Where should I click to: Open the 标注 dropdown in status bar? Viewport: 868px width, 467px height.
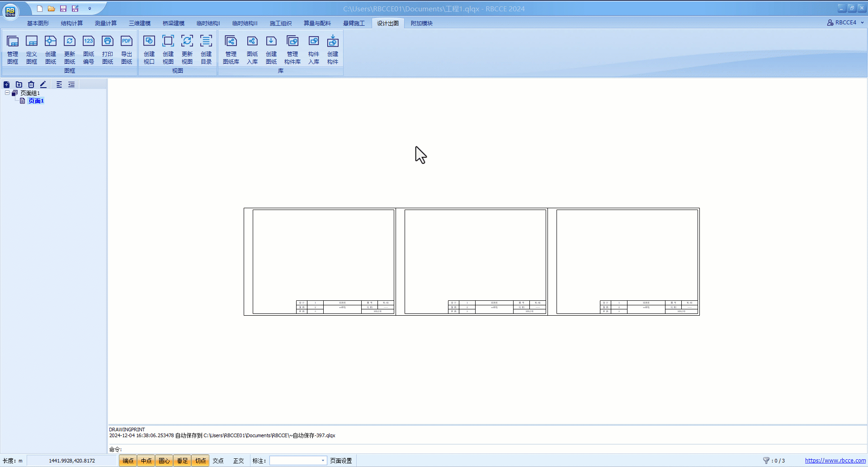pos(323,461)
